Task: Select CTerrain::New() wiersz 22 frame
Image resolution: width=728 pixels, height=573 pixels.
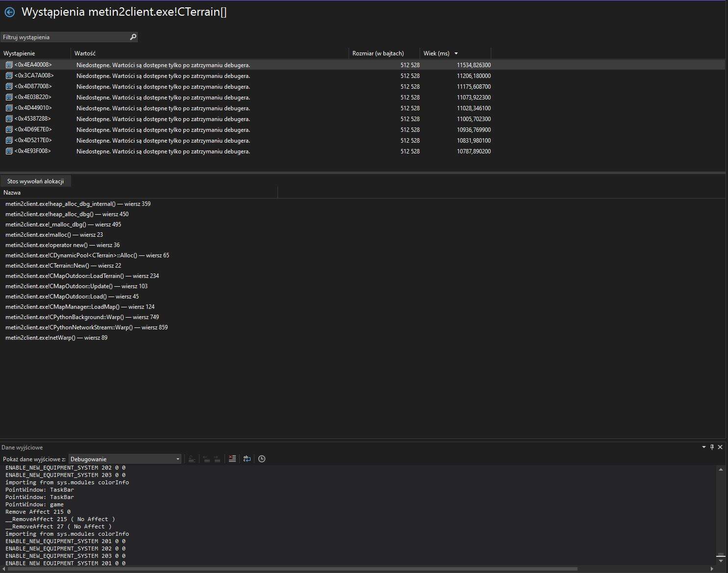Action: (x=63, y=266)
